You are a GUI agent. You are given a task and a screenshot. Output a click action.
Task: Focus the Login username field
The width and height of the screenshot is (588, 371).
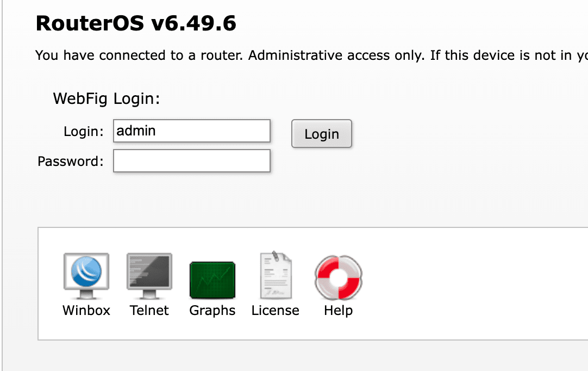(192, 131)
